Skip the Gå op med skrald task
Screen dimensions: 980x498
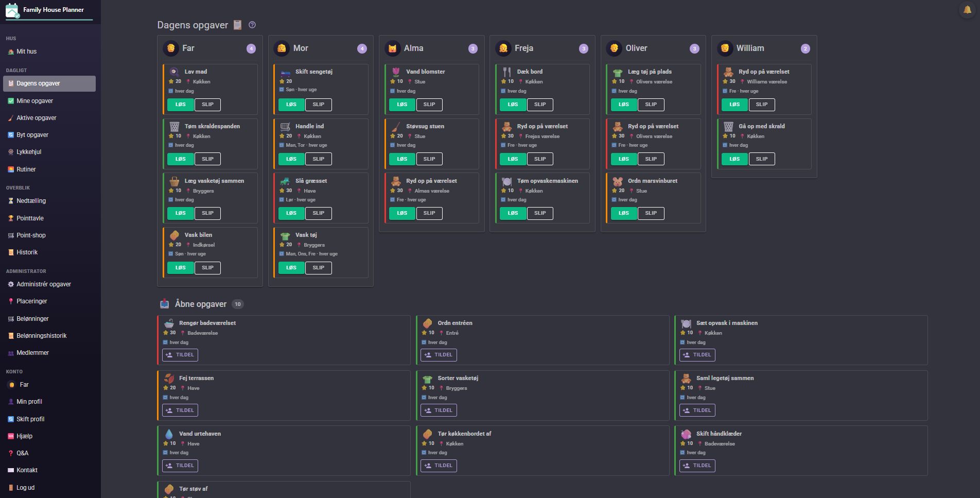point(762,159)
